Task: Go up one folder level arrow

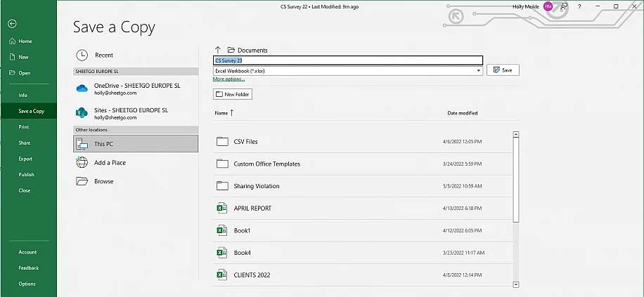Action: pos(218,50)
